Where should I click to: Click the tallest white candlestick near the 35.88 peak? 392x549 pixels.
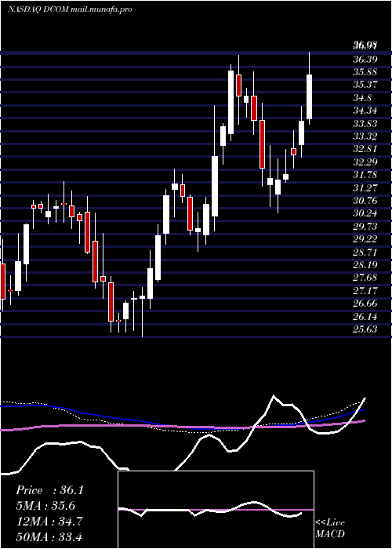[230, 102]
